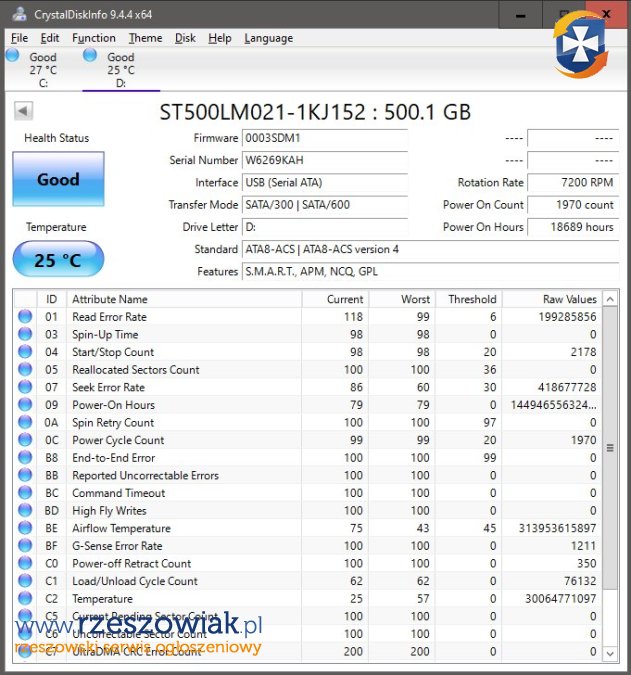Click the 25 °C temperature button
This screenshot has height=675, width=631.
58,259
